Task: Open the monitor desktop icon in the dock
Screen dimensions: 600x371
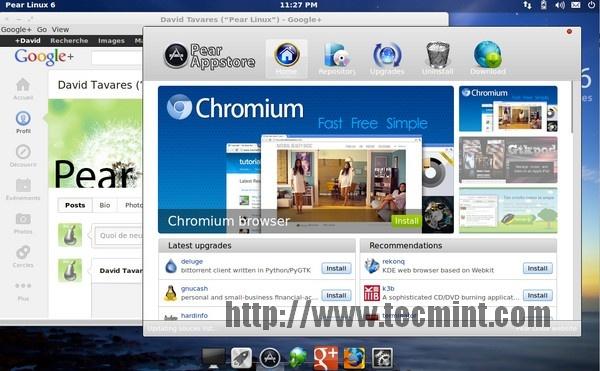Action: [x=213, y=358]
